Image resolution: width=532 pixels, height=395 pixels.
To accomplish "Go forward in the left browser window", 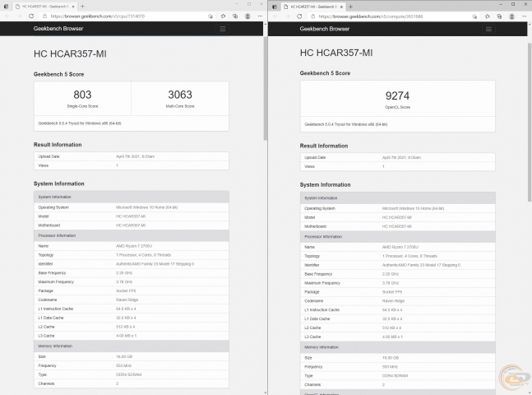I will [20, 16].
